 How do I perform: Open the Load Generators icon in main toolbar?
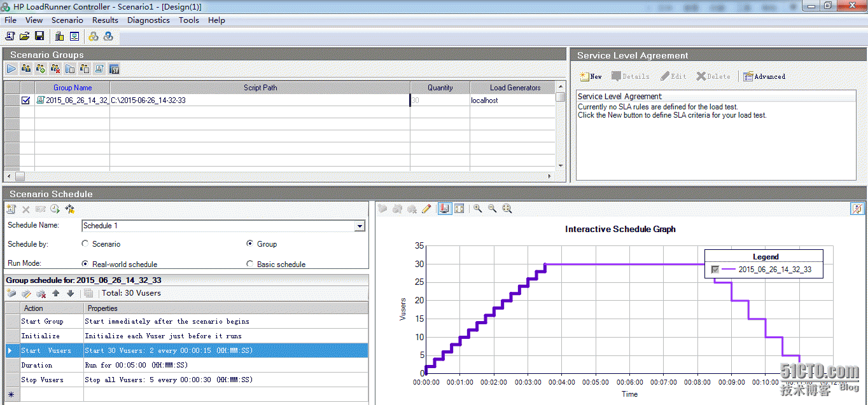pos(59,36)
